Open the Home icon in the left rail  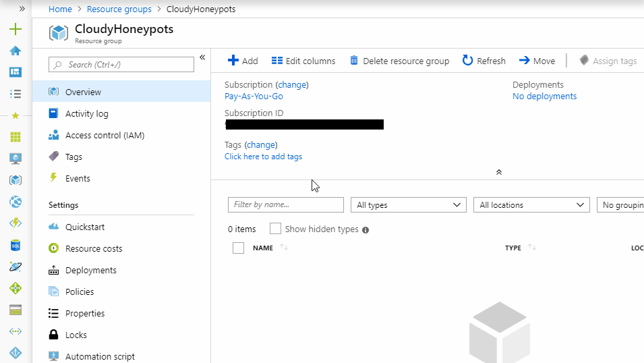tap(16, 51)
